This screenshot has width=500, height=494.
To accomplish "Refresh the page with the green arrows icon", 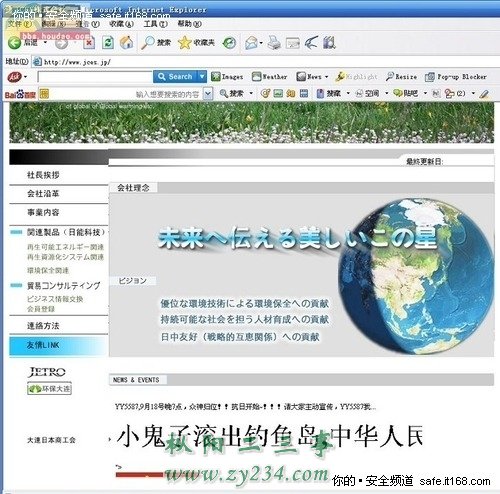I will click(108, 43).
